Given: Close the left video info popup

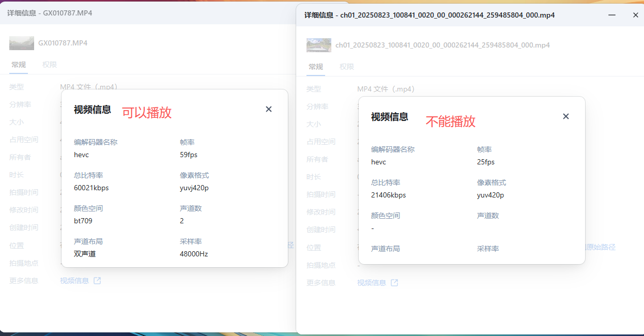Looking at the screenshot, I should point(269,109).
